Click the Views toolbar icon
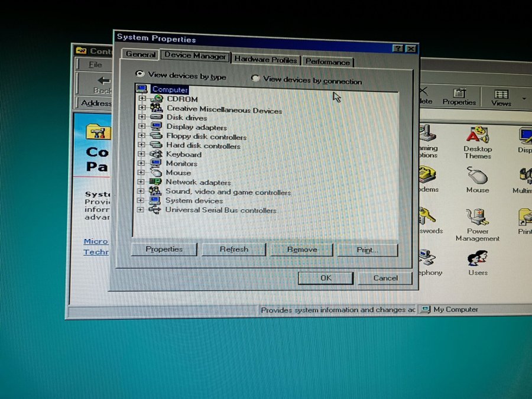Viewport: 532px width, 399px height. (x=501, y=96)
